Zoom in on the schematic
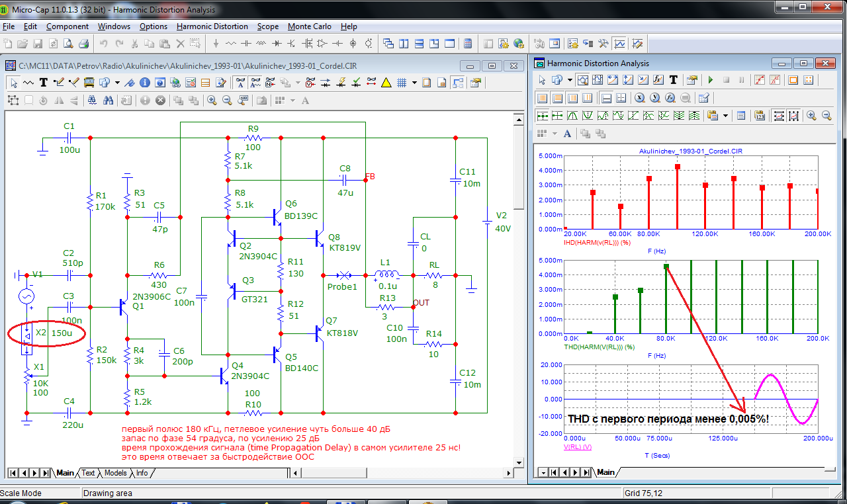 (212, 101)
